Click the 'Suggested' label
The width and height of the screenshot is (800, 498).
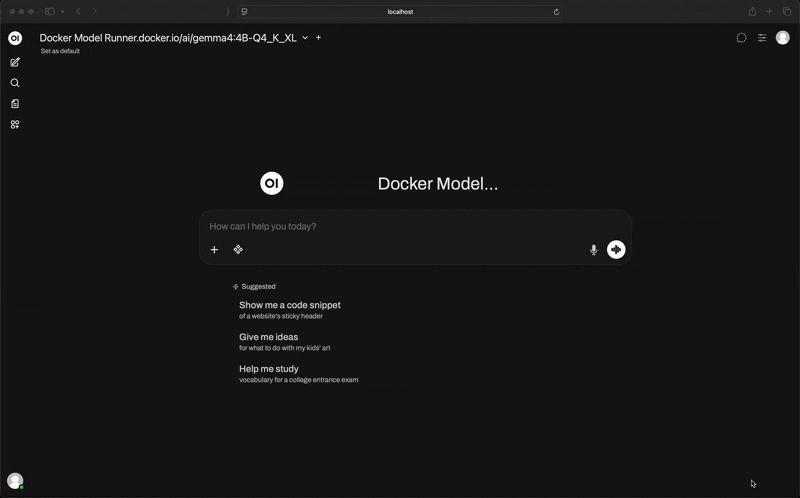[258, 287]
